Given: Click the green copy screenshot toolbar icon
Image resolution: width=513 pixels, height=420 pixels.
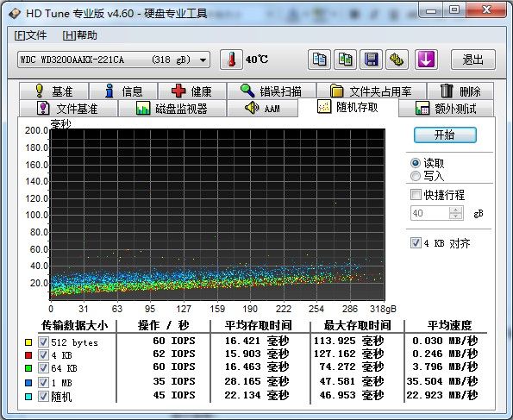Looking at the screenshot, I should (345, 60).
